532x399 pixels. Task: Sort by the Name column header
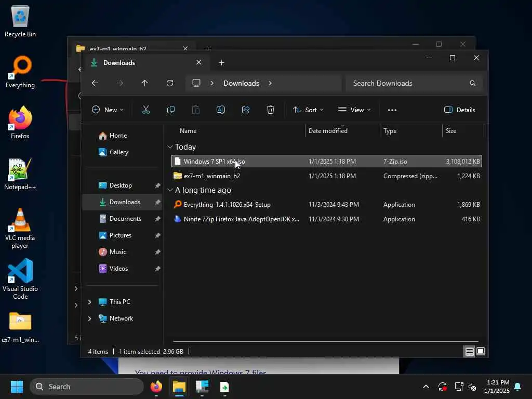pyautogui.click(x=188, y=131)
